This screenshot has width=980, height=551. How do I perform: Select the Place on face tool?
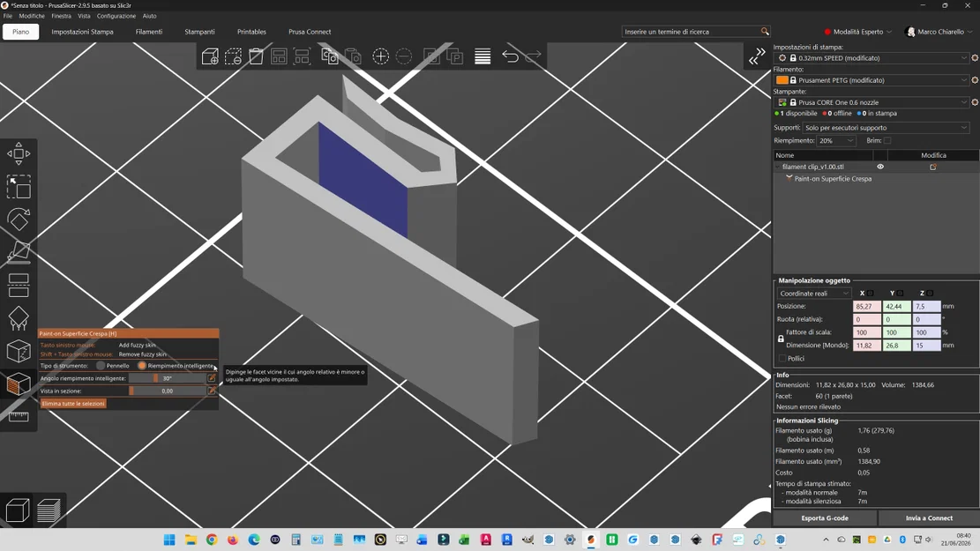click(19, 252)
